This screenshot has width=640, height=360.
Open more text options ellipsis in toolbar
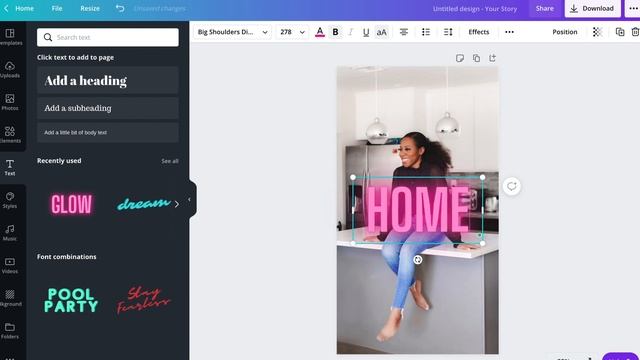click(509, 32)
